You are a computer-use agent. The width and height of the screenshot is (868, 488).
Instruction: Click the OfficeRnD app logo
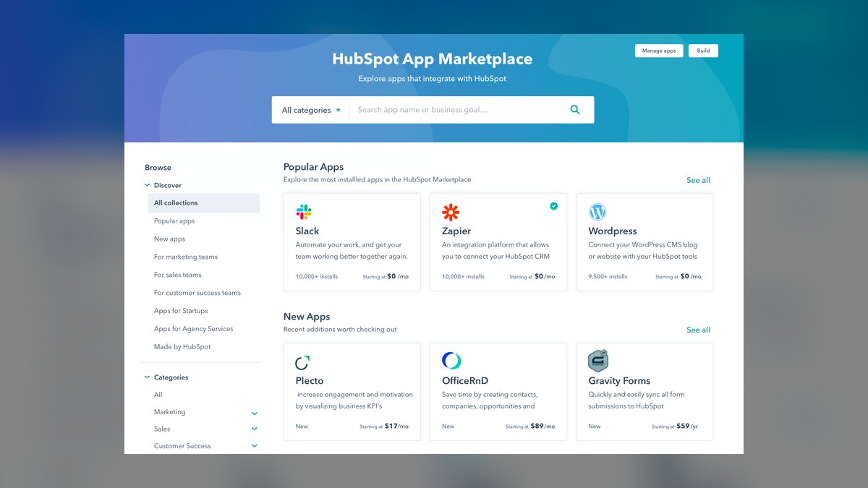451,361
